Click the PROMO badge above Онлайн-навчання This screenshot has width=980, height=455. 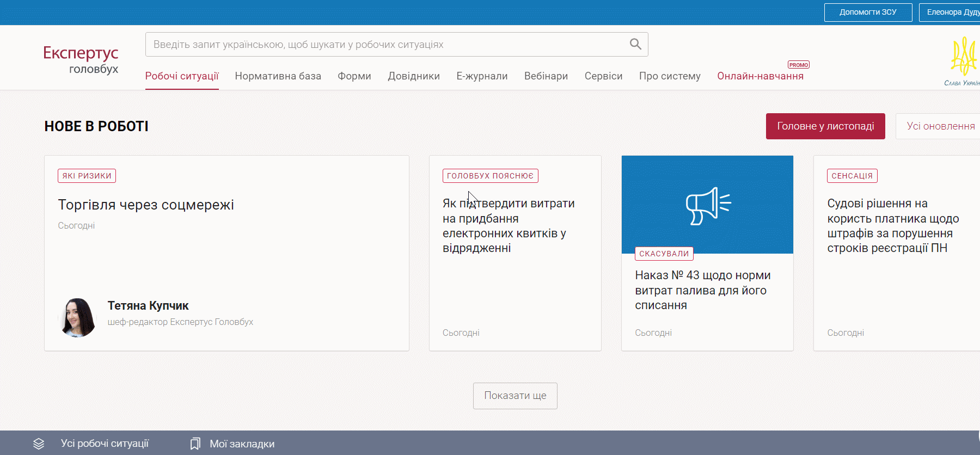pyautogui.click(x=799, y=65)
